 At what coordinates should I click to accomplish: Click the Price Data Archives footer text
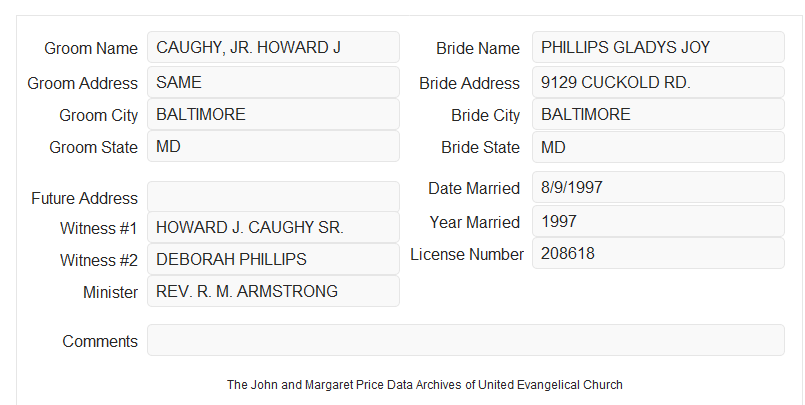(x=425, y=385)
